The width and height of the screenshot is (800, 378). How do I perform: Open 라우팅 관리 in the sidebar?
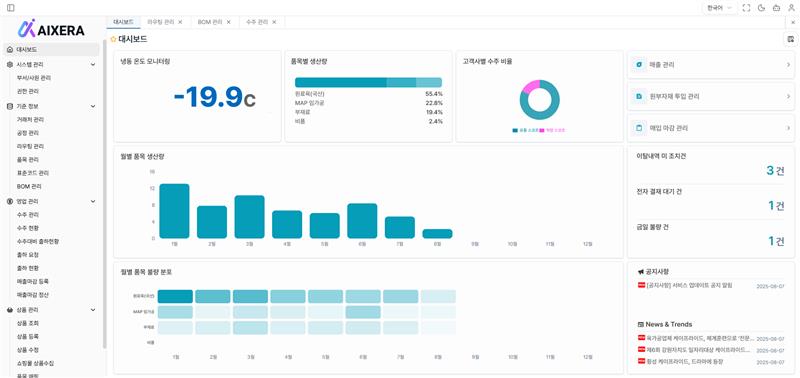30,146
